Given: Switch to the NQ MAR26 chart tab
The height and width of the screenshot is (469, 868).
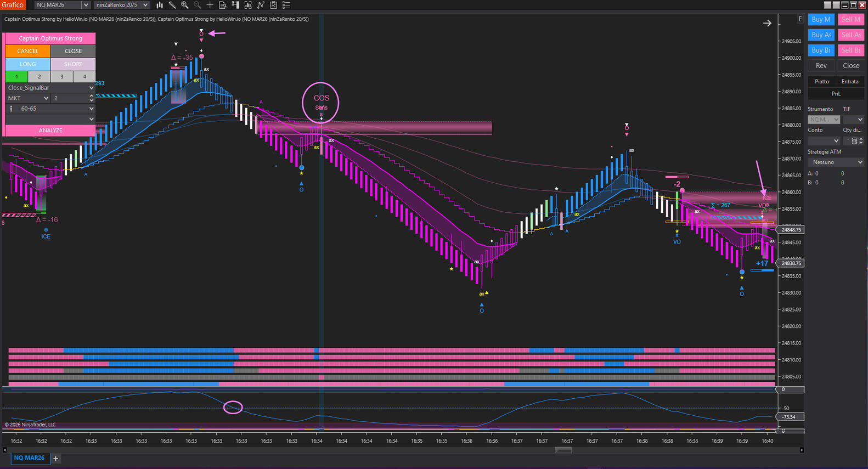Looking at the screenshot, I should (29, 458).
